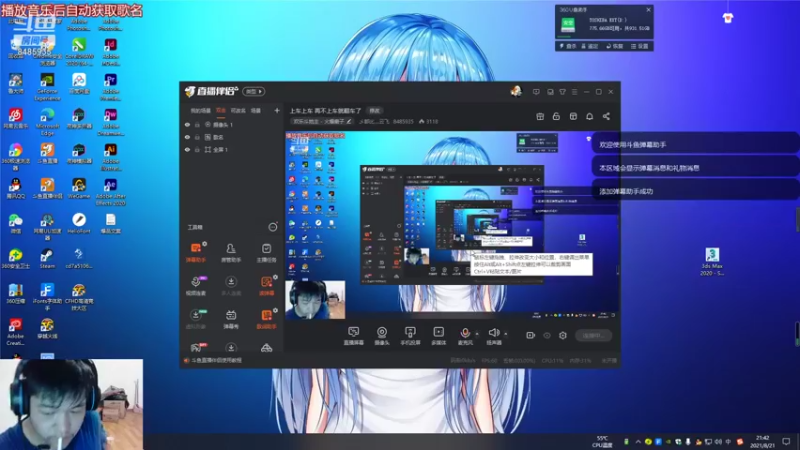Click the 扬声器 speaker icon
This screenshot has height=450, width=800.
pyautogui.click(x=493, y=333)
